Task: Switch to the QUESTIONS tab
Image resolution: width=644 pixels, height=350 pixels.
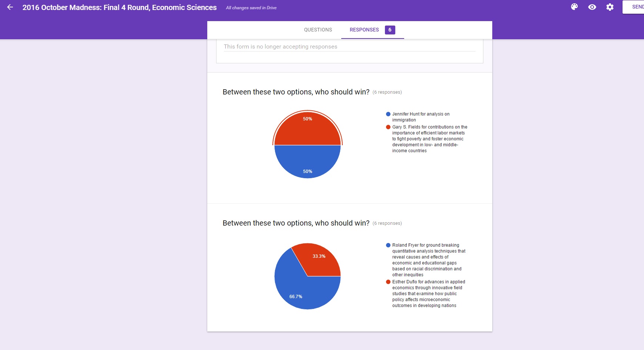Action: 318,30
